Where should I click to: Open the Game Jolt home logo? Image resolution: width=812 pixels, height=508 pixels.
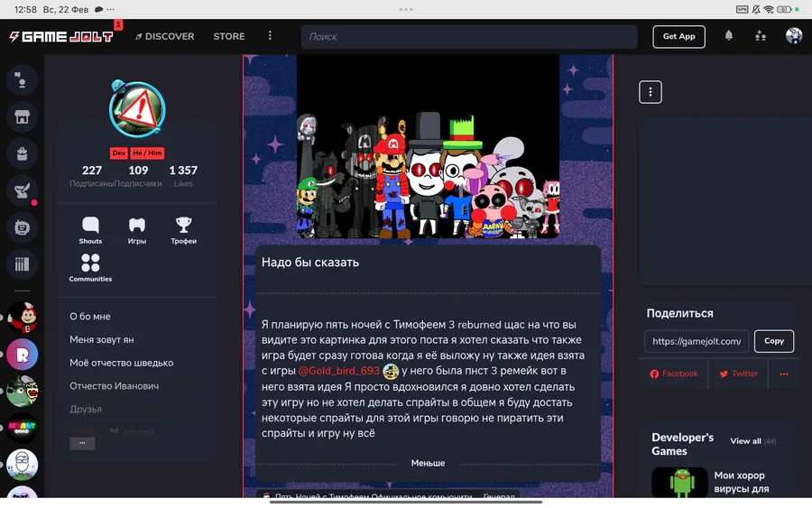click(61, 36)
